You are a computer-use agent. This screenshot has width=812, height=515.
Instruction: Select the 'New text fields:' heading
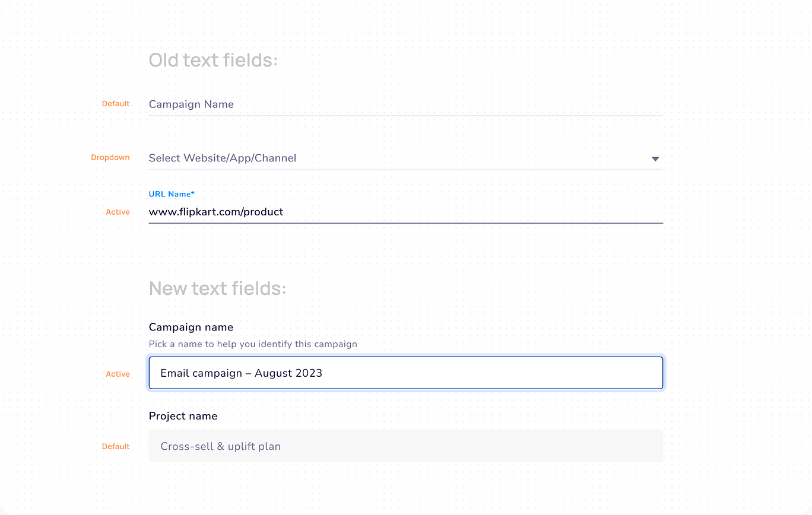click(217, 288)
